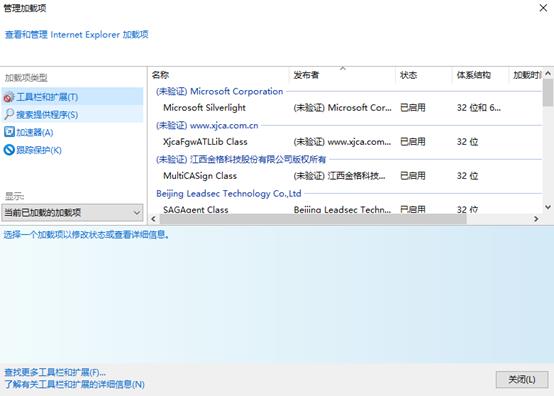This screenshot has height=396, width=554.
Task: Open 查找更多工具栏和扩展(F)... link
Action: pyautogui.click(x=55, y=372)
